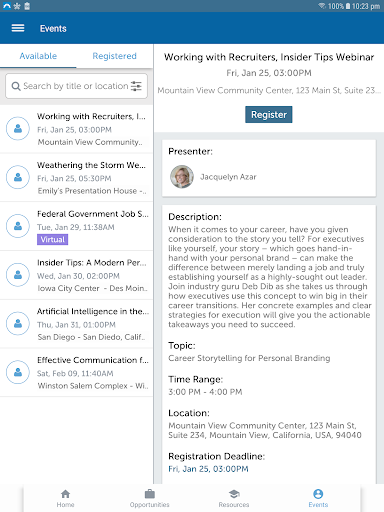Focus the Search by title or location field
The width and height of the screenshot is (384, 512).
tap(76, 86)
